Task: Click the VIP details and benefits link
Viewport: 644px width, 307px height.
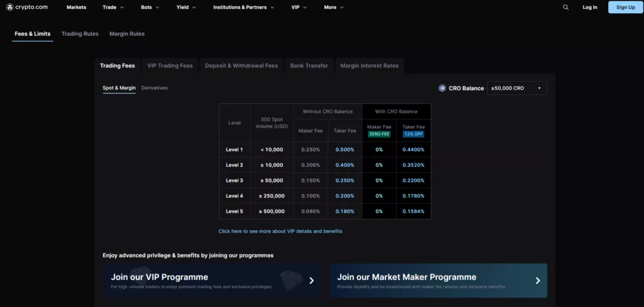Action: point(280,232)
